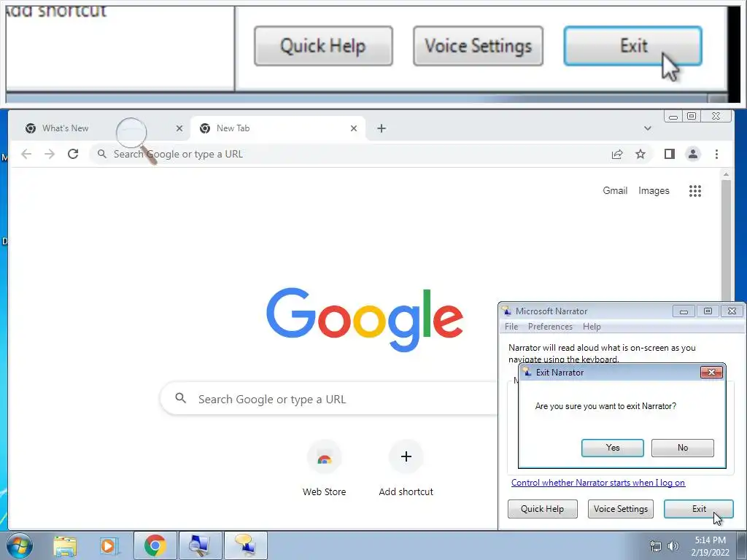Close the What's New tab
Screen dimensions: 747x560
(179, 128)
